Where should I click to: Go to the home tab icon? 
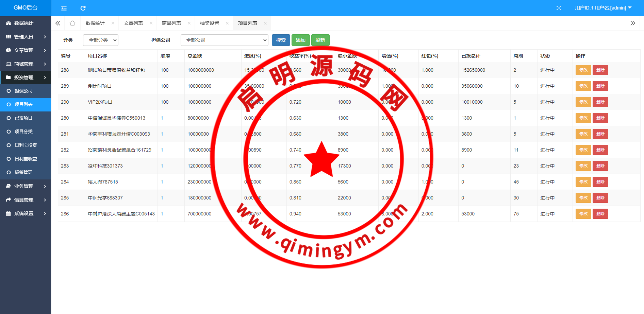coord(72,23)
